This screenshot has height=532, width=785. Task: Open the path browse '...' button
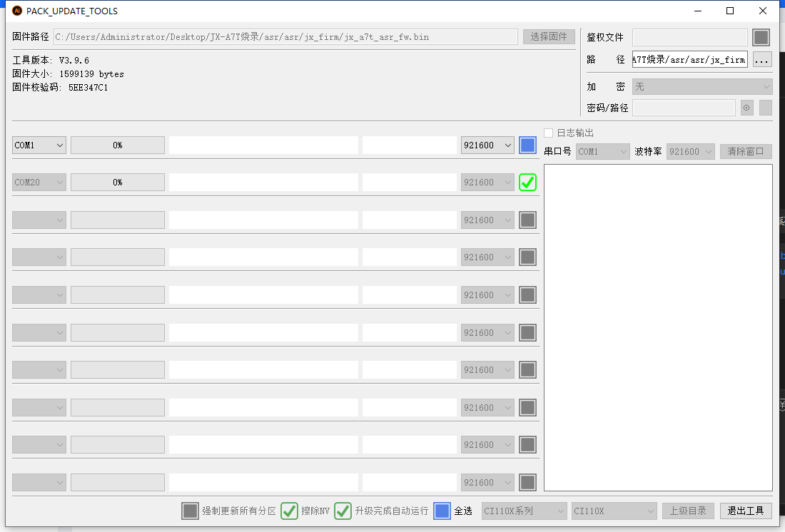point(761,59)
